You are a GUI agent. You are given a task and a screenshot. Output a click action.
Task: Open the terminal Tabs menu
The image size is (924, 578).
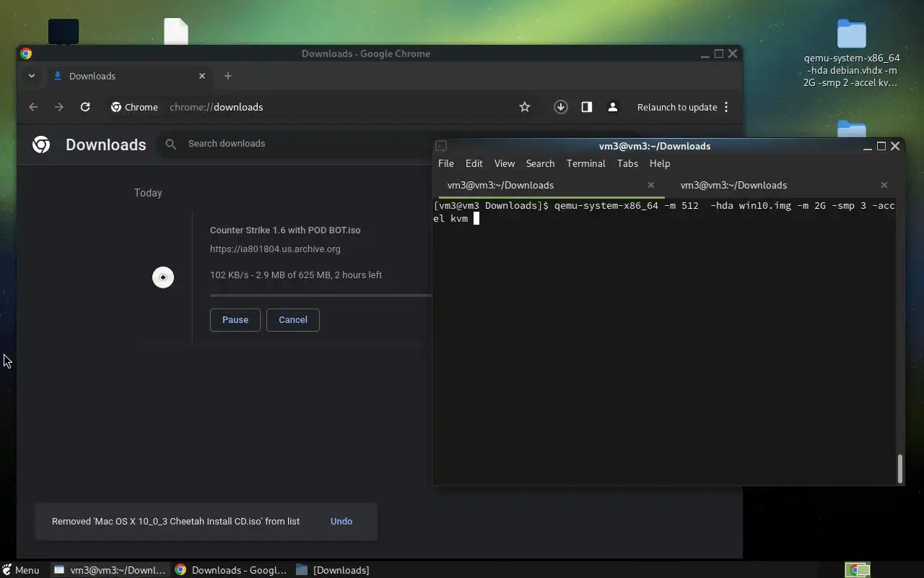tap(627, 163)
